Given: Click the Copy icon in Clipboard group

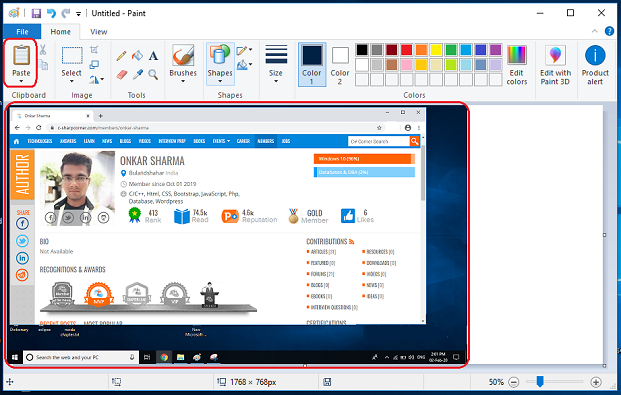Looking at the screenshot, I should (x=44, y=64).
